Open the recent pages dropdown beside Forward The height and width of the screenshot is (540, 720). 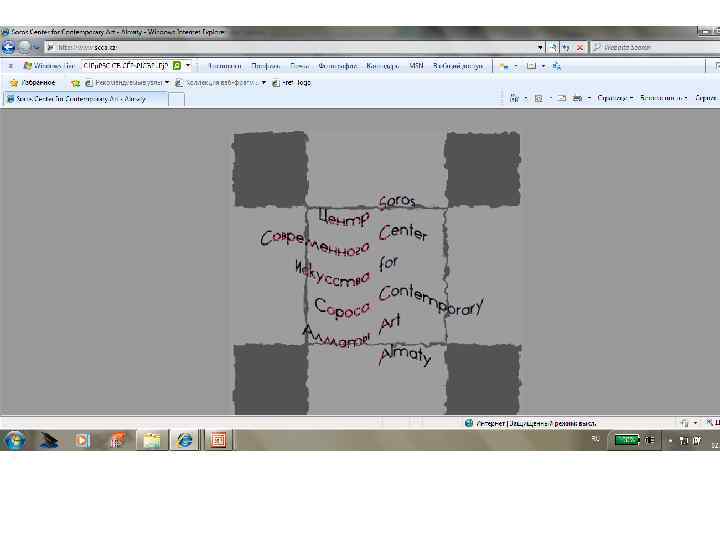tap(37, 47)
